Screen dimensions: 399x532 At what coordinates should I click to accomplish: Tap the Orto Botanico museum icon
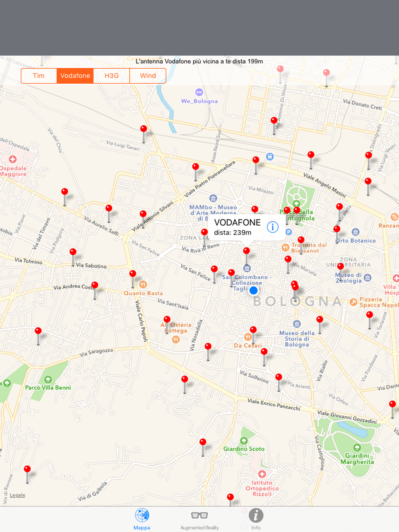tap(355, 232)
